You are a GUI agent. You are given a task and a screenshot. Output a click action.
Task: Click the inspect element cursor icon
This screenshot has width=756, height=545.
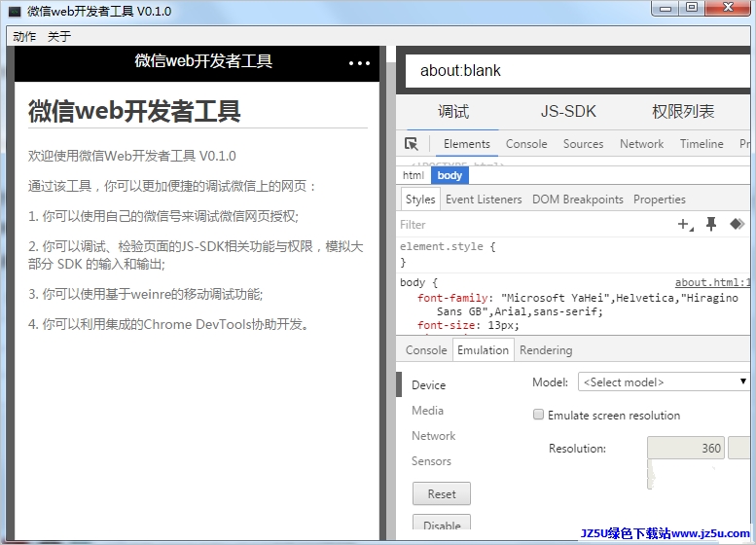[412, 144]
